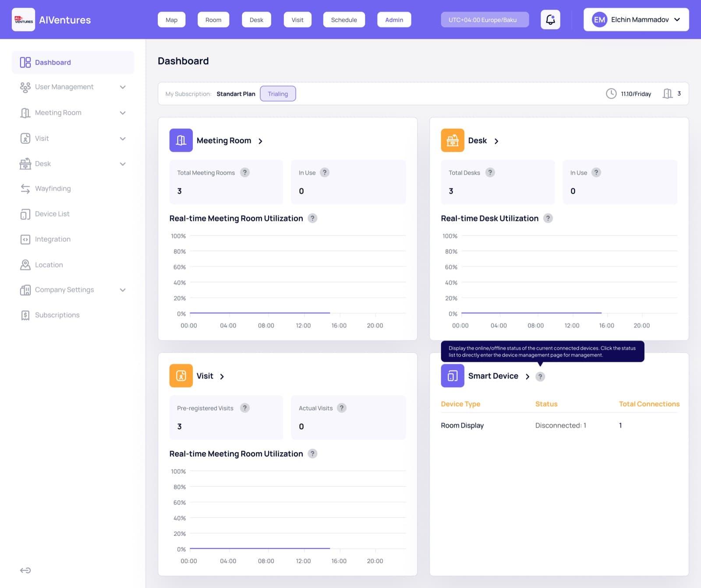Expand the Visit sidebar chevron
This screenshot has height=588, width=701.
(123, 138)
